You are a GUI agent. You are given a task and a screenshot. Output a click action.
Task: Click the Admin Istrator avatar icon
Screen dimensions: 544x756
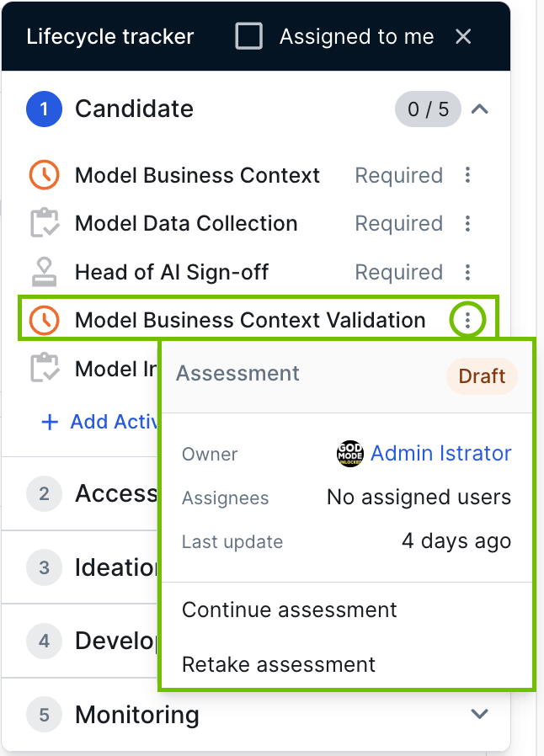349,454
